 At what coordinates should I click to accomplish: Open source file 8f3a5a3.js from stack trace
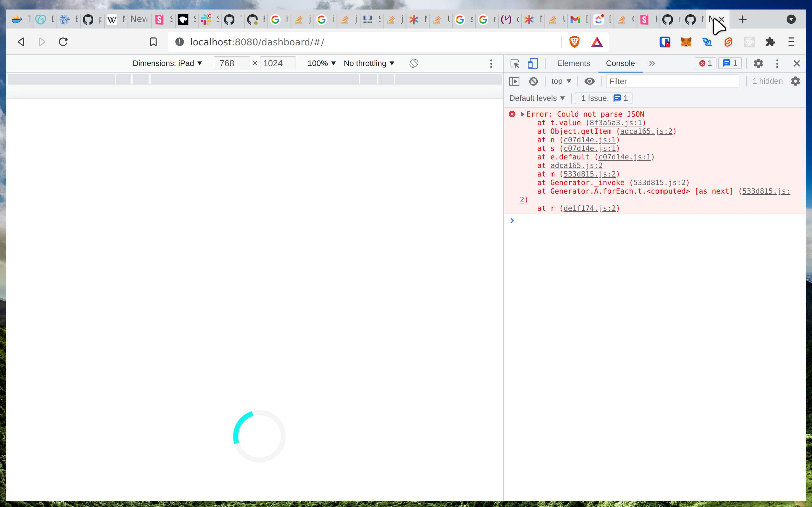point(615,123)
